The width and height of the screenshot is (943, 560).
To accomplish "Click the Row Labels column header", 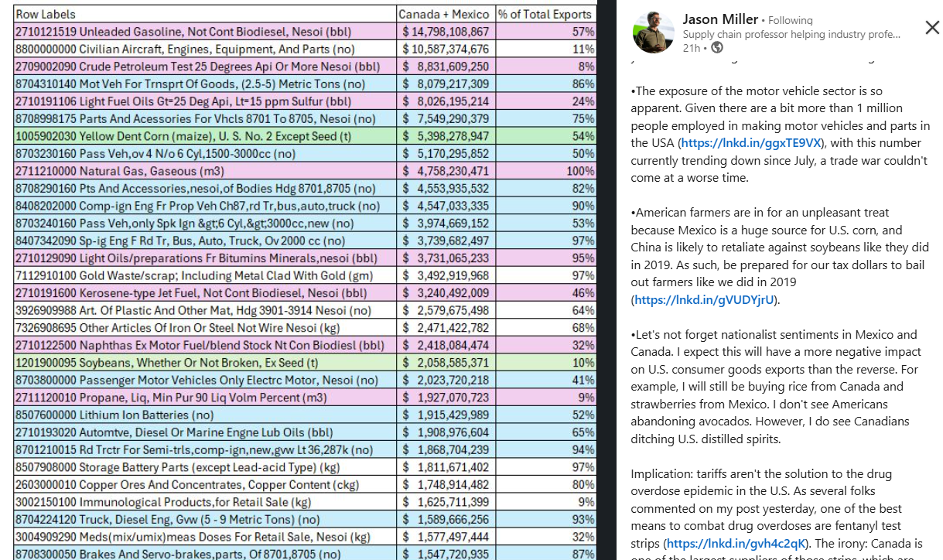I will coord(46,14).
